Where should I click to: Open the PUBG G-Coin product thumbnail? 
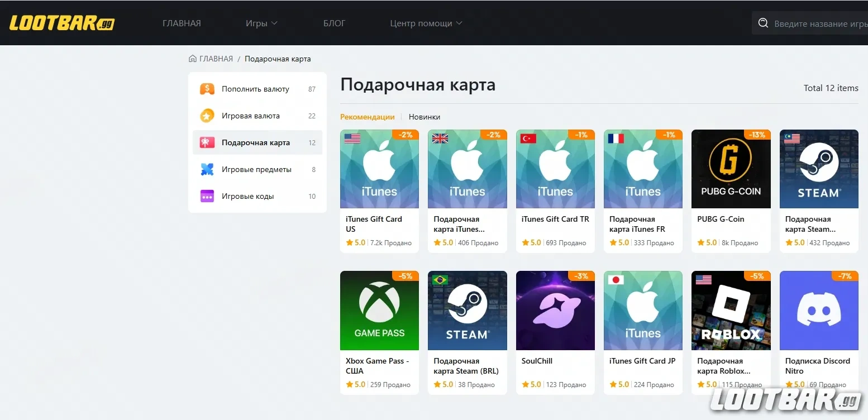click(x=731, y=169)
